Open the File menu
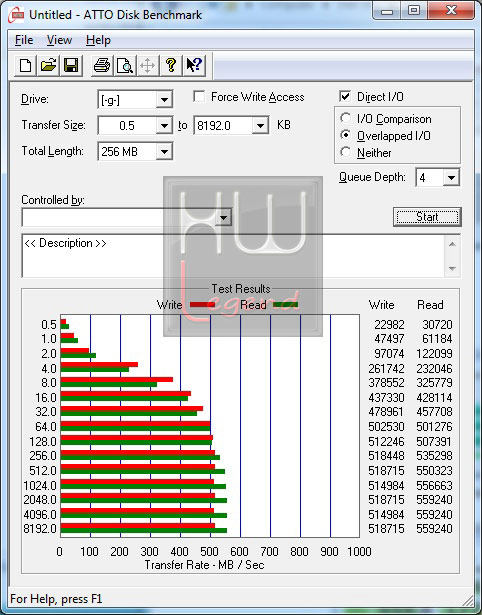 pyautogui.click(x=24, y=40)
